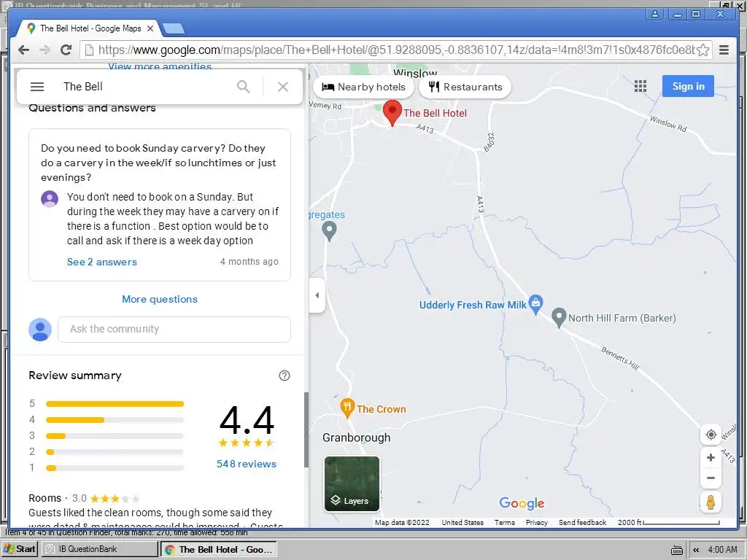Image resolution: width=747 pixels, height=560 pixels.
Task: Click the 2000 ft map scale
Action: coord(668,522)
